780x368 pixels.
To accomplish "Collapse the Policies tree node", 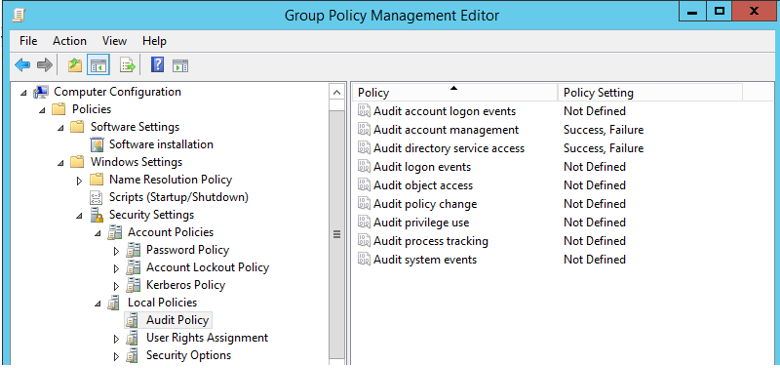I will click(x=43, y=110).
